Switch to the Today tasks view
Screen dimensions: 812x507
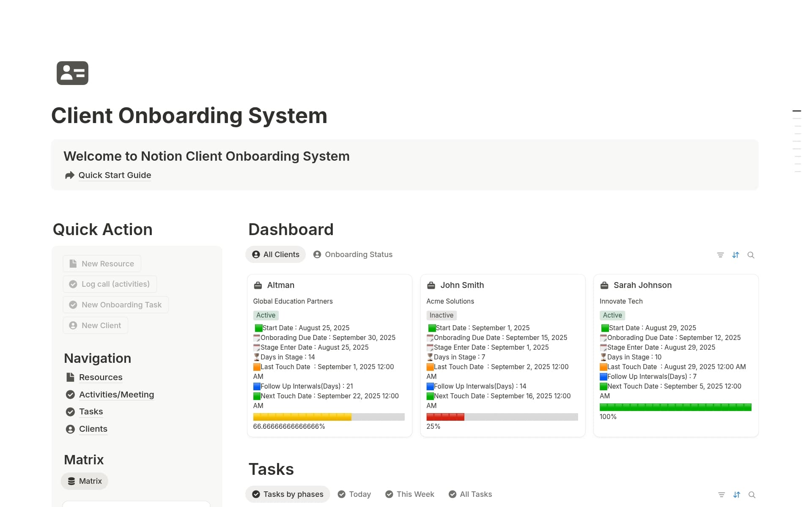point(354,494)
